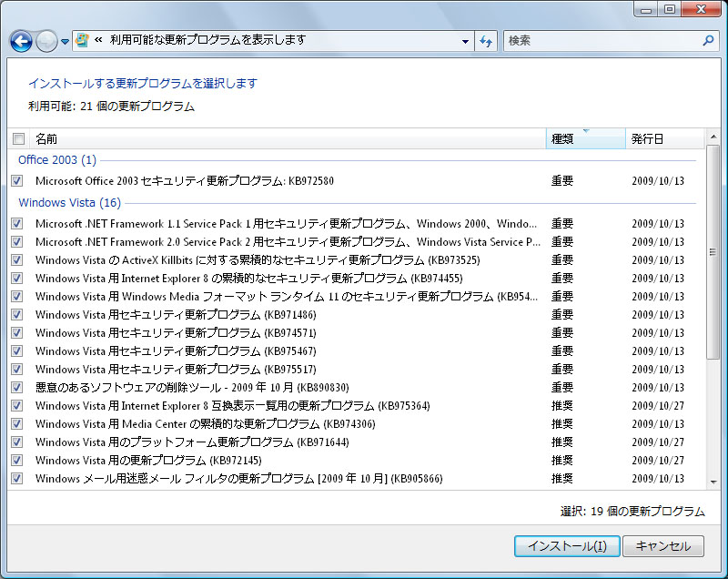
Task: Uncheck the KB972145 update checkbox
Action: 17,460
